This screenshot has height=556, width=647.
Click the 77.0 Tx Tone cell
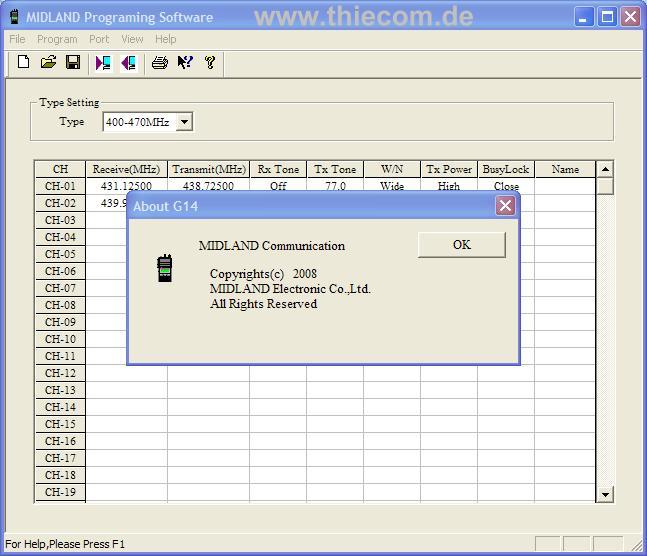pos(335,186)
